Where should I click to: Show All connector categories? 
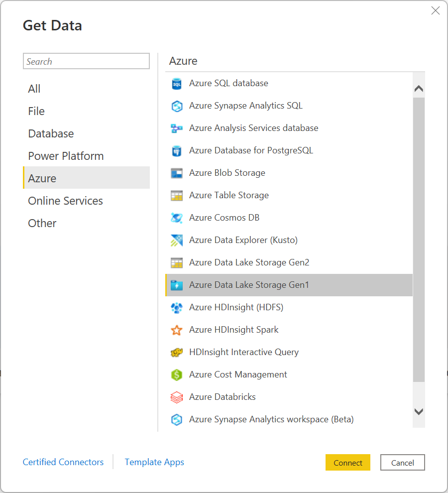click(x=34, y=89)
